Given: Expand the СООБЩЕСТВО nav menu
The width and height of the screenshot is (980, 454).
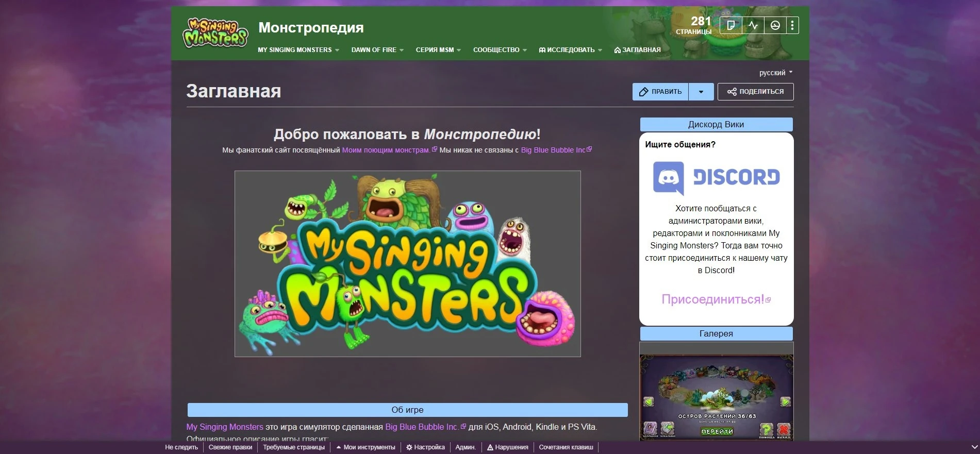Looking at the screenshot, I should 500,50.
